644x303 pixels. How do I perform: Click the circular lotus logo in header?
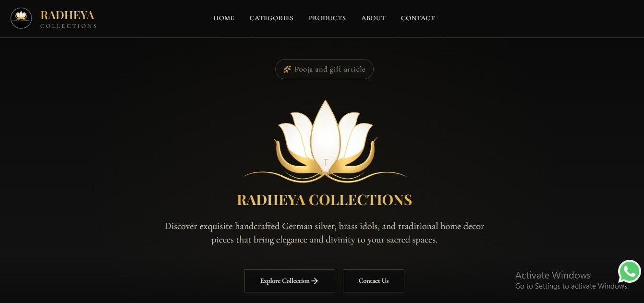coord(21,18)
